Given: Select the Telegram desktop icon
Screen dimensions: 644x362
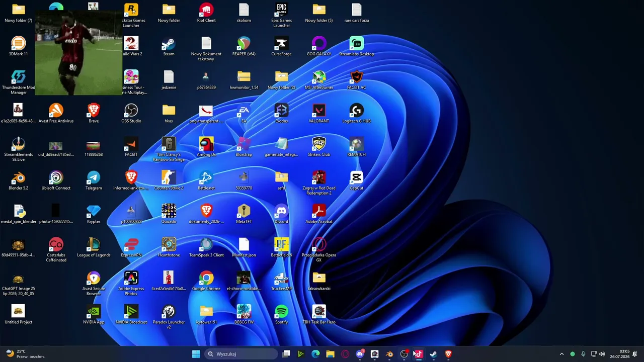Looking at the screenshot, I should click(94, 180).
